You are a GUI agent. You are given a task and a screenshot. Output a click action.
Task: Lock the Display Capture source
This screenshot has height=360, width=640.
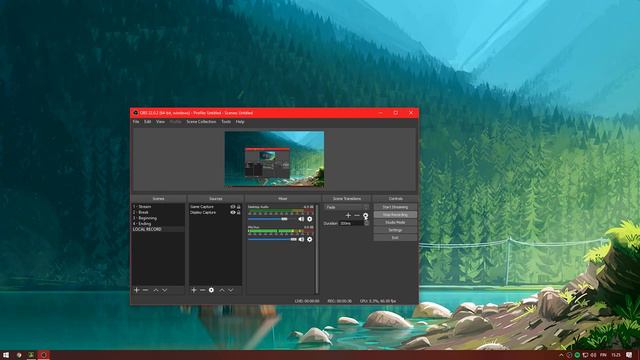pos(239,213)
